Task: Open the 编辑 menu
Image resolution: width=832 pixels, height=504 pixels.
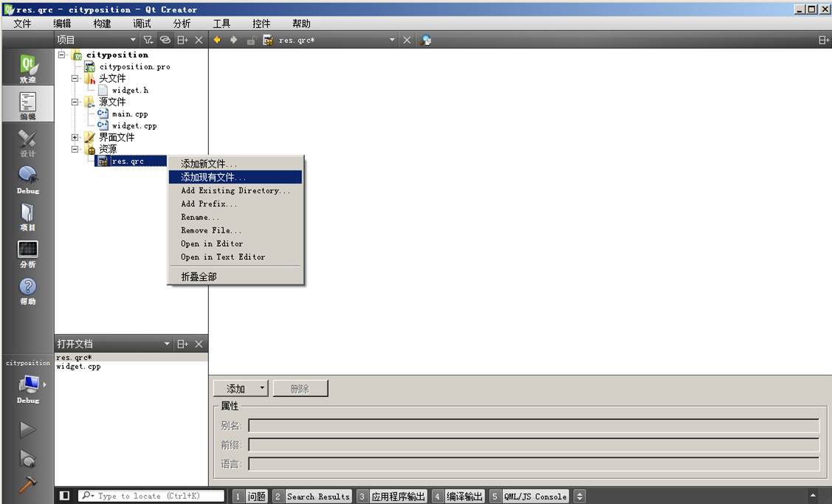Action: [x=62, y=24]
